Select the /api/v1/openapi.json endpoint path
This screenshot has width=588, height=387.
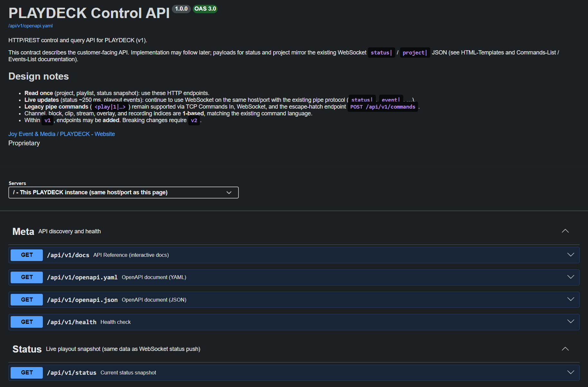coord(82,300)
